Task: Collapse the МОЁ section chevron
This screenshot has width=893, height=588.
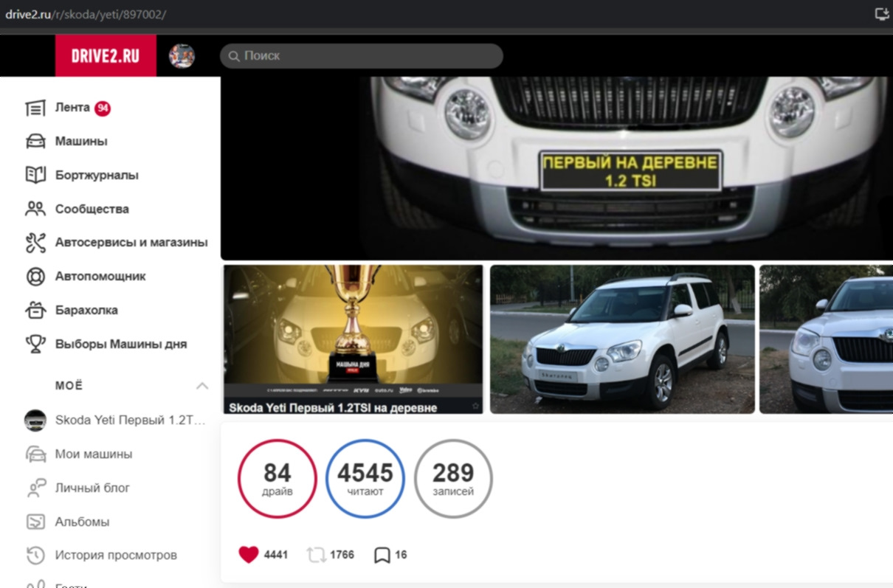Action: [201, 386]
